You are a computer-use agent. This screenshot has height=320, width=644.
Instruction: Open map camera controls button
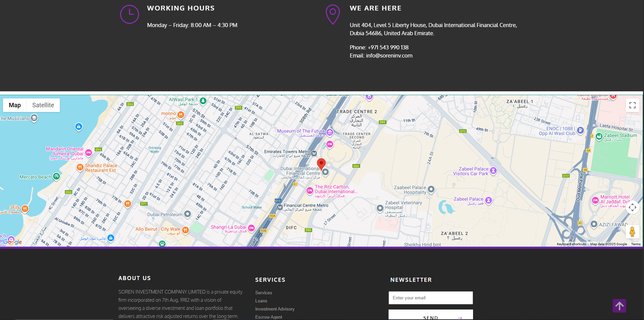point(632,207)
